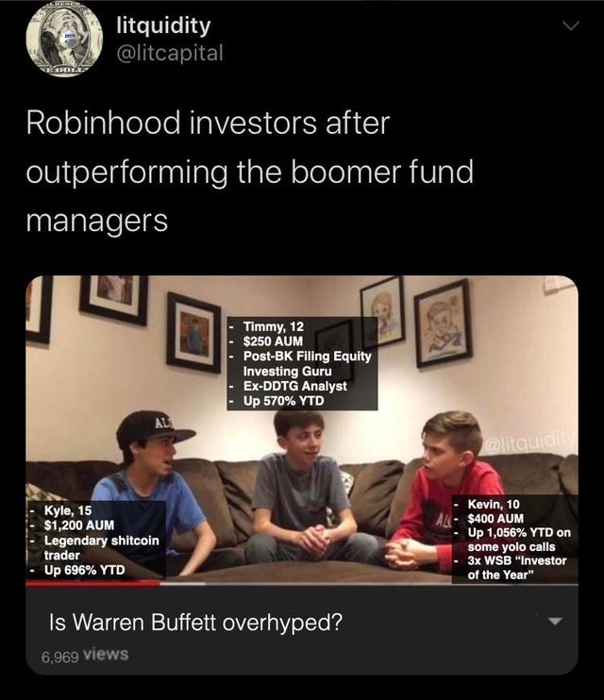Visit the @litcapital handle

click(x=170, y=53)
